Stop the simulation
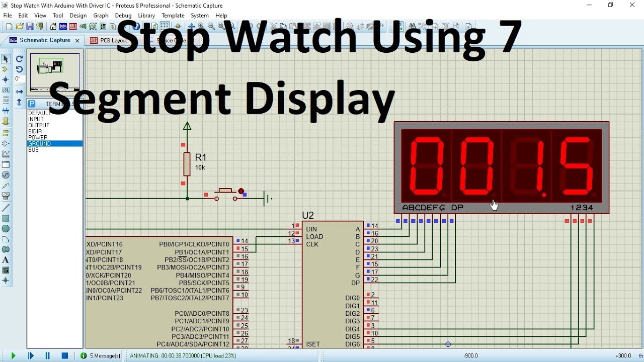Screen dimensions: 644x362 pos(64,355)
